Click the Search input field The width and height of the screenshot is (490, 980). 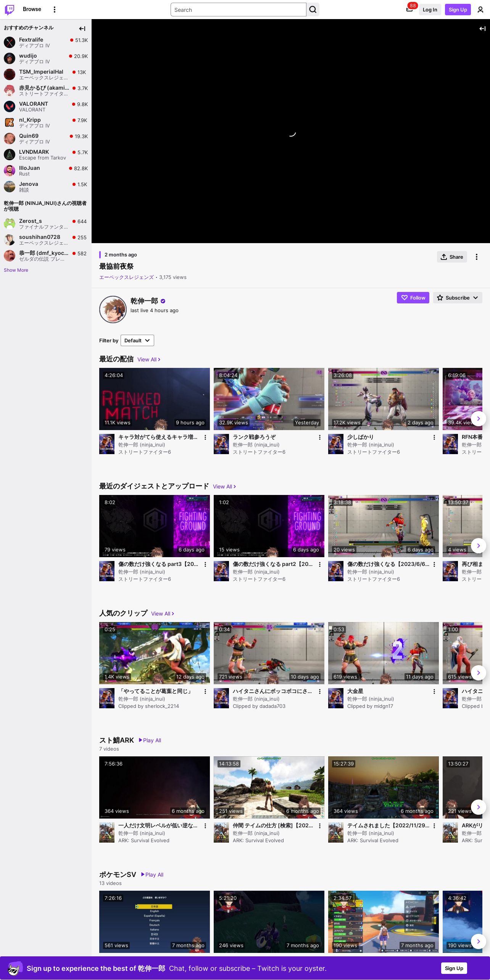(239, 10)
